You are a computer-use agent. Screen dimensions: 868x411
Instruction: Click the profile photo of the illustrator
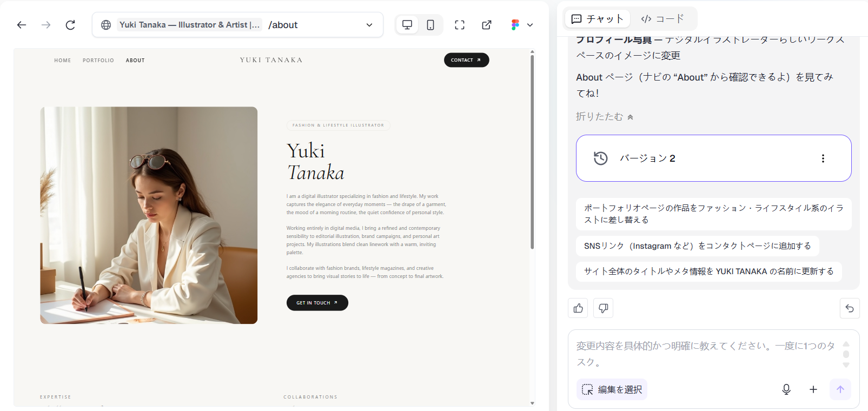pyautogui.click(x=149, y=215)
